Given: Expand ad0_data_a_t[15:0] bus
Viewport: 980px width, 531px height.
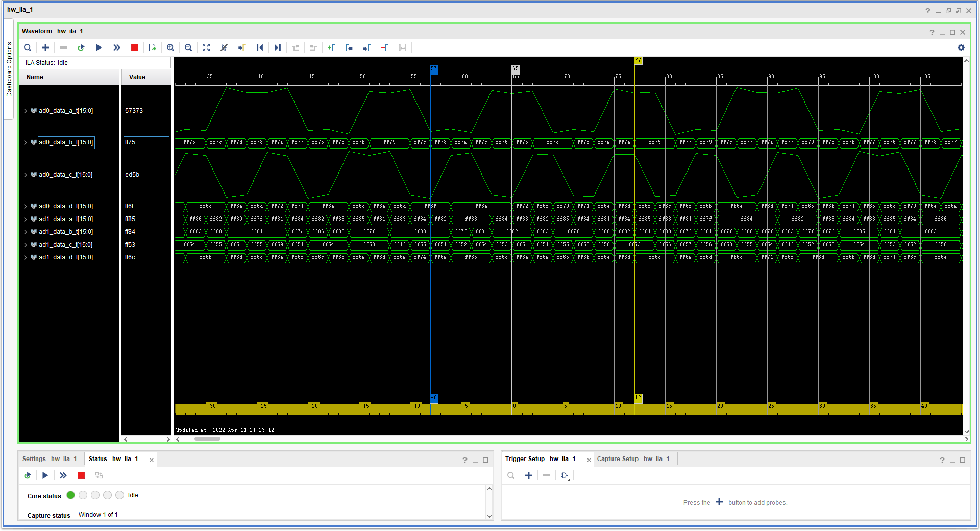Looking at the screenshot, I should [26, 111].
